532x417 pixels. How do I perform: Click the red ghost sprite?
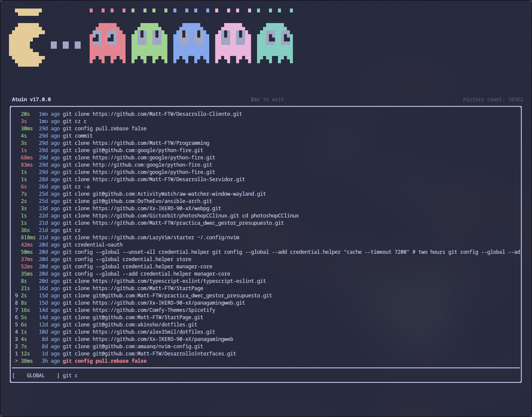pyautogui.click(x=107, y=43)
